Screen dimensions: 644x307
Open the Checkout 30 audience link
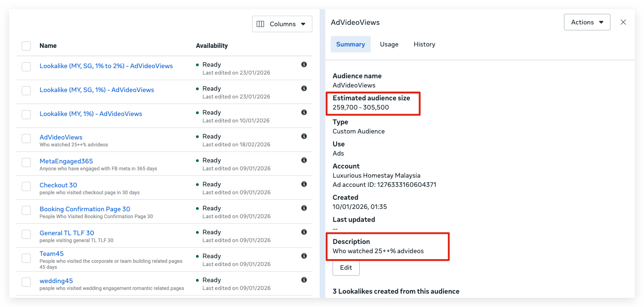coord(58,185)
